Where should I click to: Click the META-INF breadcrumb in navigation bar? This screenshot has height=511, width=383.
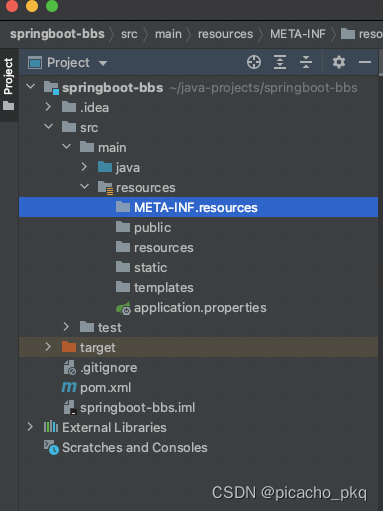298,34
